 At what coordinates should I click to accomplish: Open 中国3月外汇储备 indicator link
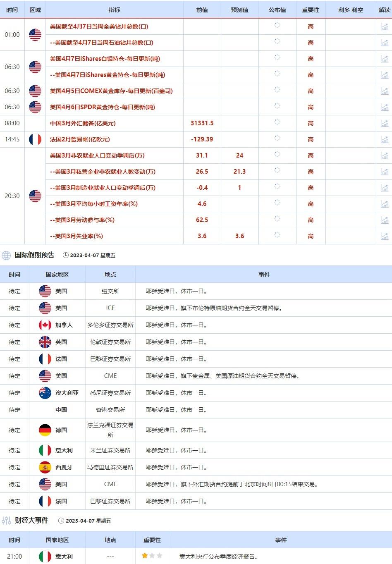pos(83,123)
